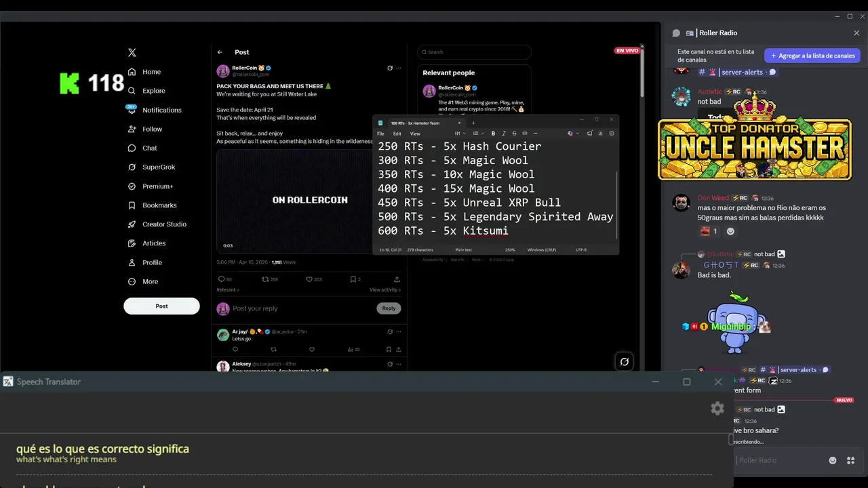Image resolution: width=868 pixels, height=488 pixels.
Task: Click the reaction with count 1 under Don Weed
Action: 709,231
